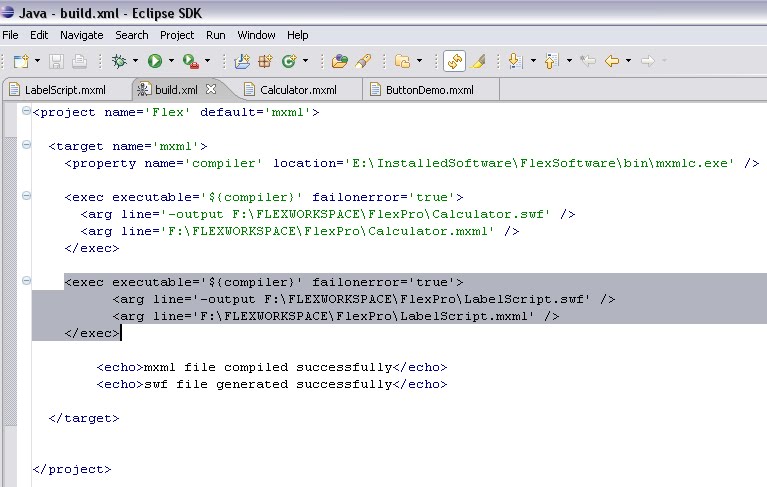The height and width of the screenshot is (487, 767).
Task: Click the Previous Annotation up arrow icon
Action: (x=551, y=61)
